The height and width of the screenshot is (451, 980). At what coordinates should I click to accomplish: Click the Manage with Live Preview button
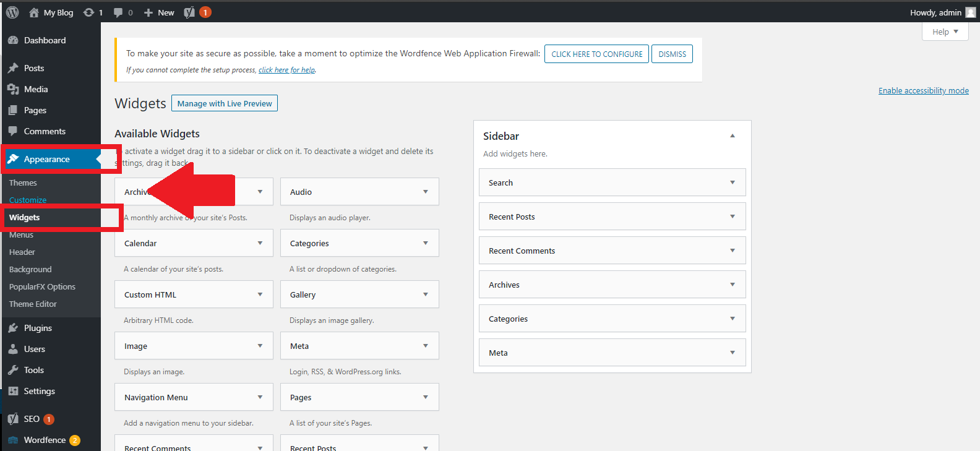[225, 103]
